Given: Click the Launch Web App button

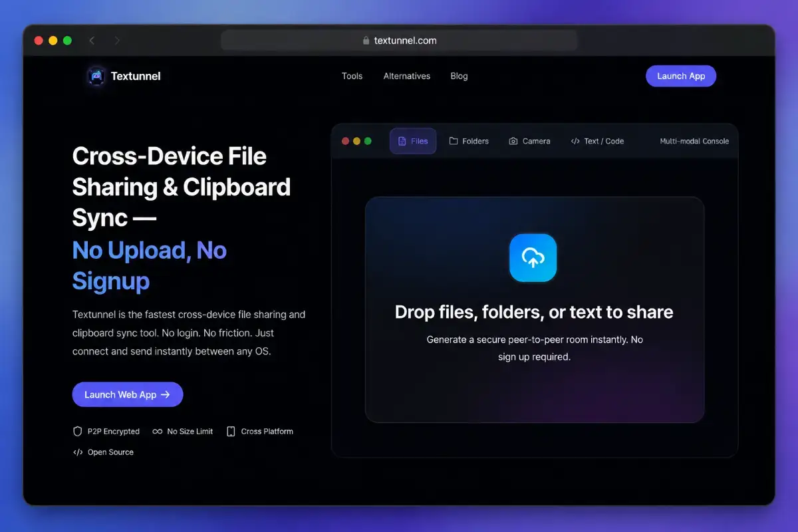Looking at the screenshot, I should pyautogui.click(x=128, y=394).
